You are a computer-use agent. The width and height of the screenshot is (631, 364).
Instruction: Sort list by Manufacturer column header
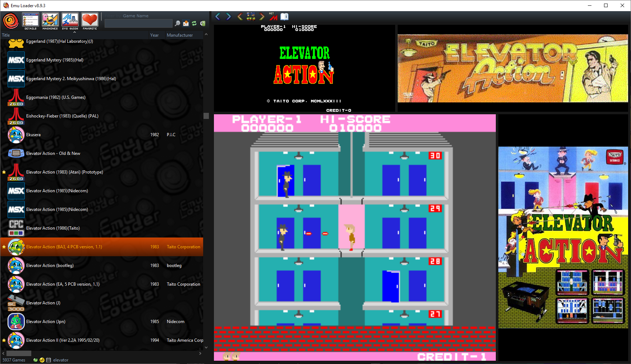coord(180,35)
